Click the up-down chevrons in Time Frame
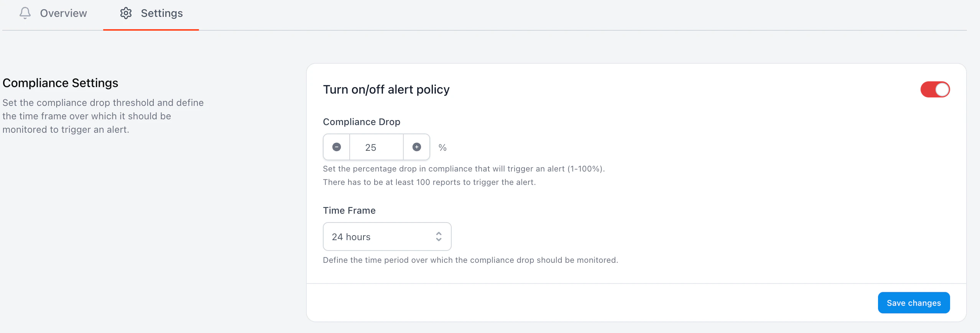The height and width of the screenshot is (333, 980). [439, 236]
